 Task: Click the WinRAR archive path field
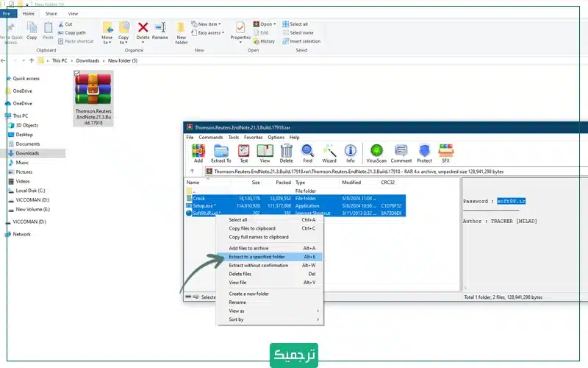pyautogui.click(x=396, y=171)
